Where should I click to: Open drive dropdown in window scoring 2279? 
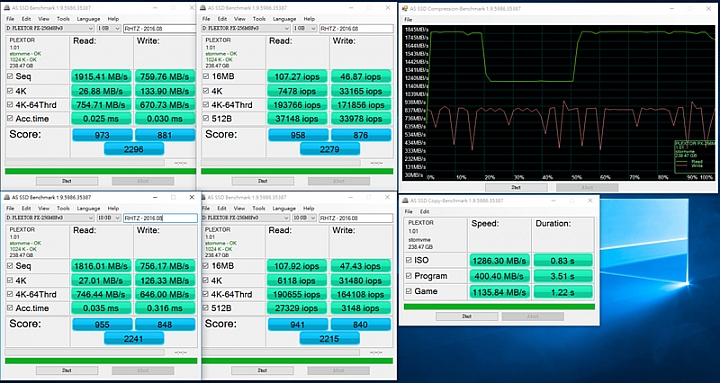(x=246, y=28)
